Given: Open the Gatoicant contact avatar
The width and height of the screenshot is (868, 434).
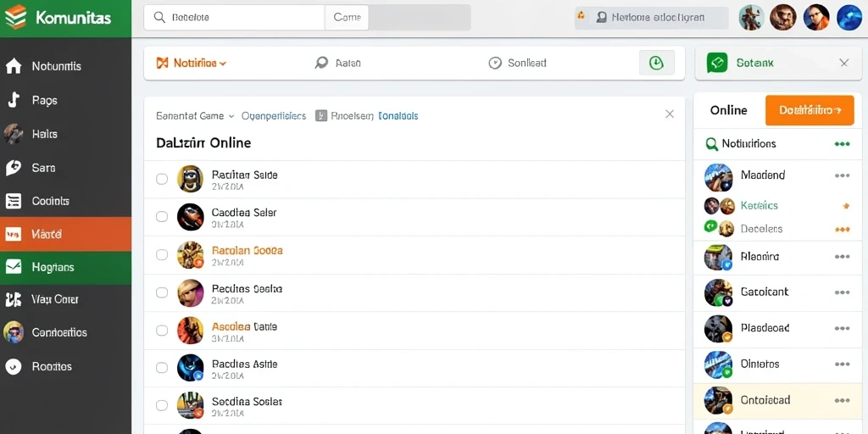Looking at the screenshot, I should point(719,292).
